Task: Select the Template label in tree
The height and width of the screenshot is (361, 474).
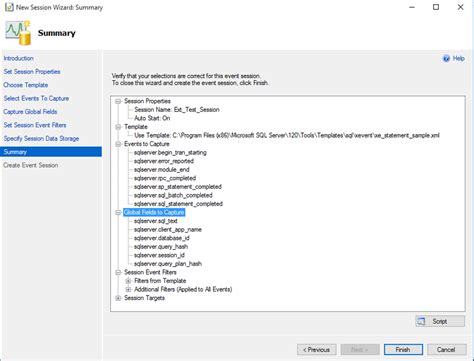Action: (x=136, y=127)
